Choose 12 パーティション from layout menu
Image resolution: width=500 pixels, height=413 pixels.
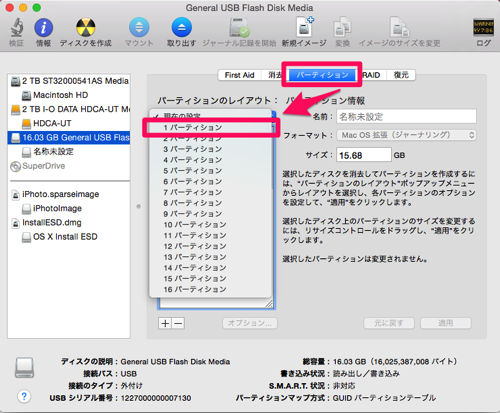tap(211, 246)
